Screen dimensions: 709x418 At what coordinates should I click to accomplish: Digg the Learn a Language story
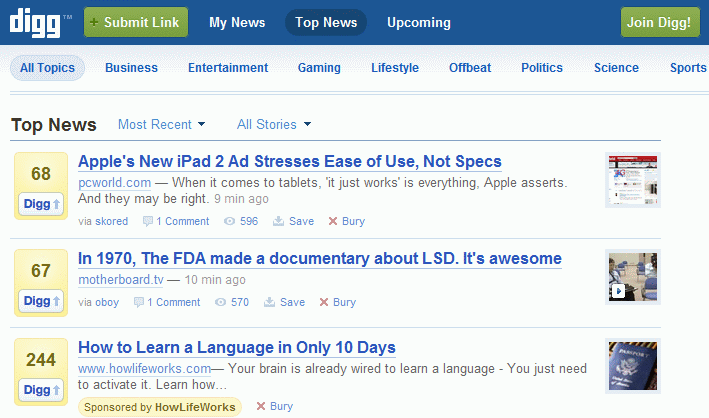(x=41, y=390)
